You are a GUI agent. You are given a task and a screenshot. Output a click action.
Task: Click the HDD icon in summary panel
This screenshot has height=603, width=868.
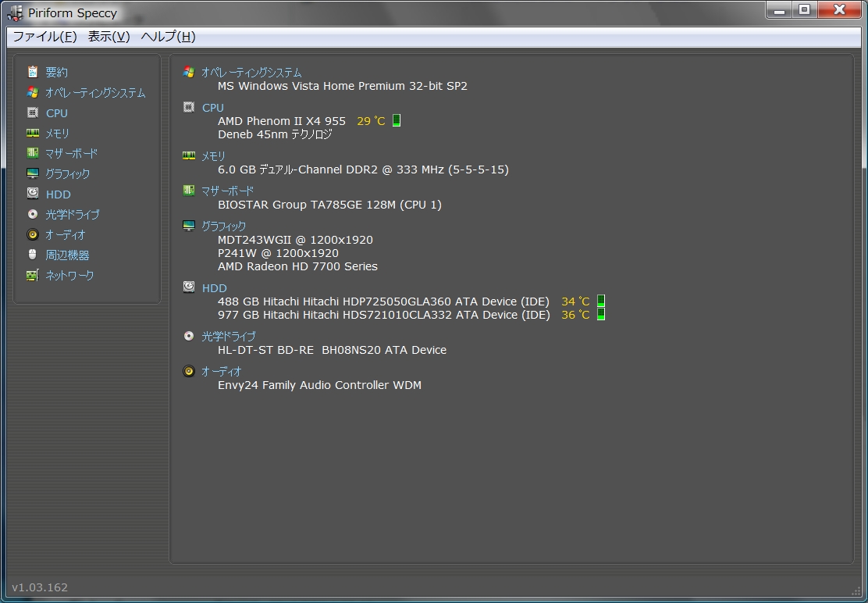[189, 287]
